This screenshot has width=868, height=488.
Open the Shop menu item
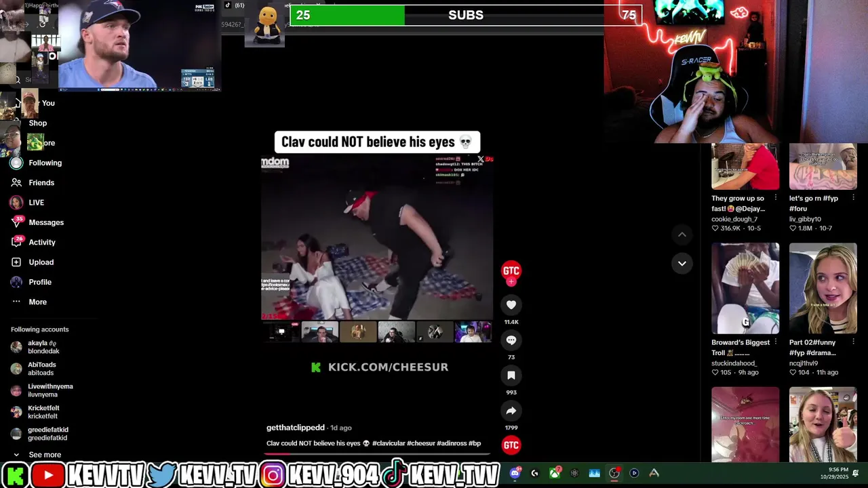[38, 123]
